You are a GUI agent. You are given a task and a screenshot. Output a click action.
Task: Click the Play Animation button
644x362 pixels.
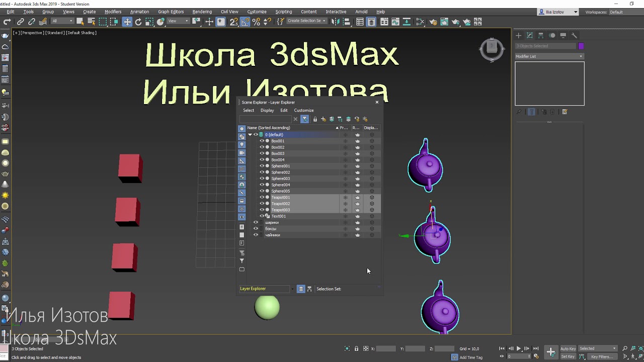click(x=519, y=348)
